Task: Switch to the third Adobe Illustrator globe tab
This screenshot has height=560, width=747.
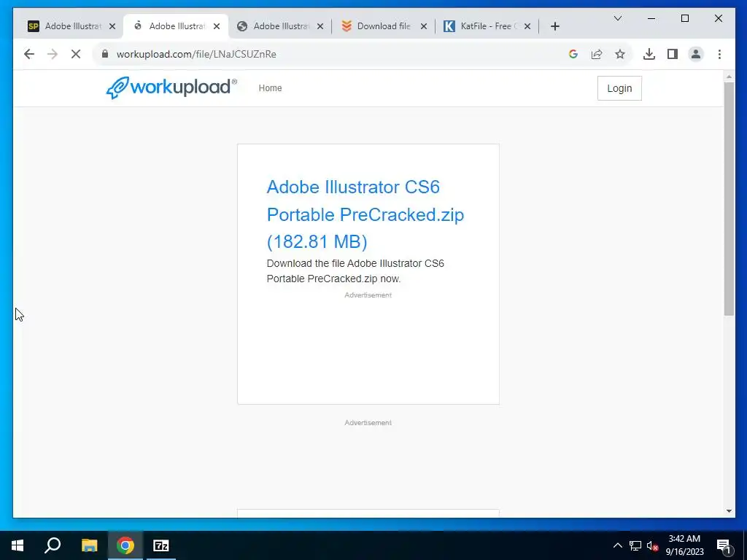Action: tap(281, 26)
